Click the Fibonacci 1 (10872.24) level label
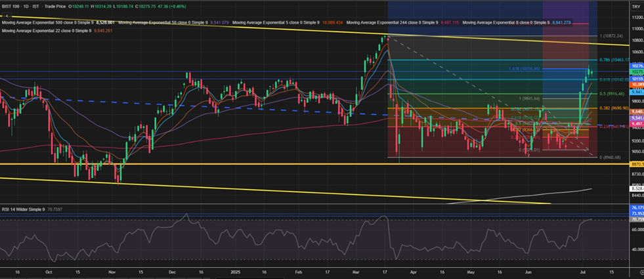 617,36
